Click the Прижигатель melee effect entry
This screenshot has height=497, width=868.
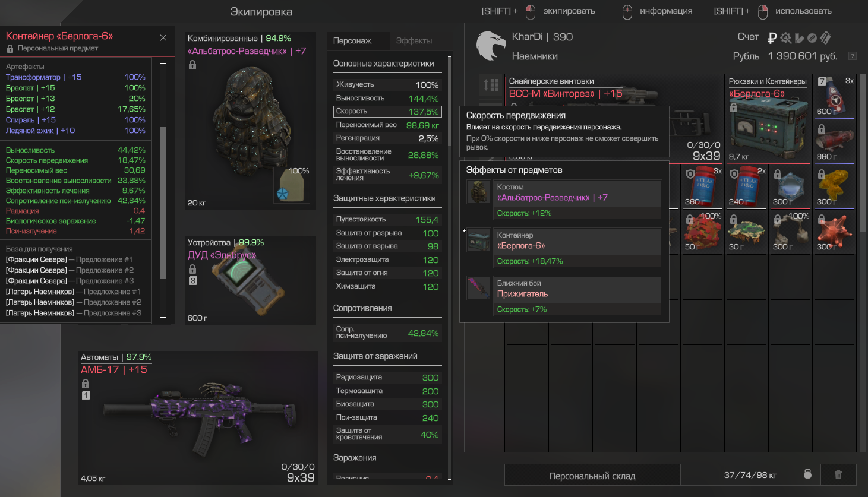click(x=577, y=296)
